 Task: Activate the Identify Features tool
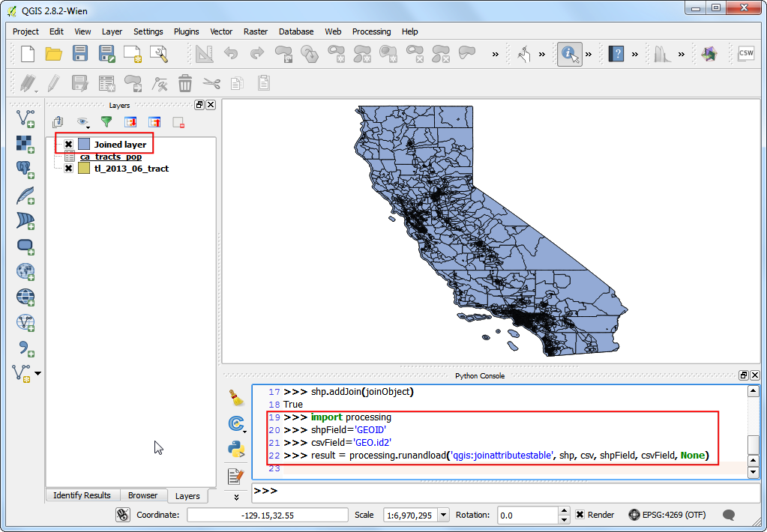pos(569,54)
